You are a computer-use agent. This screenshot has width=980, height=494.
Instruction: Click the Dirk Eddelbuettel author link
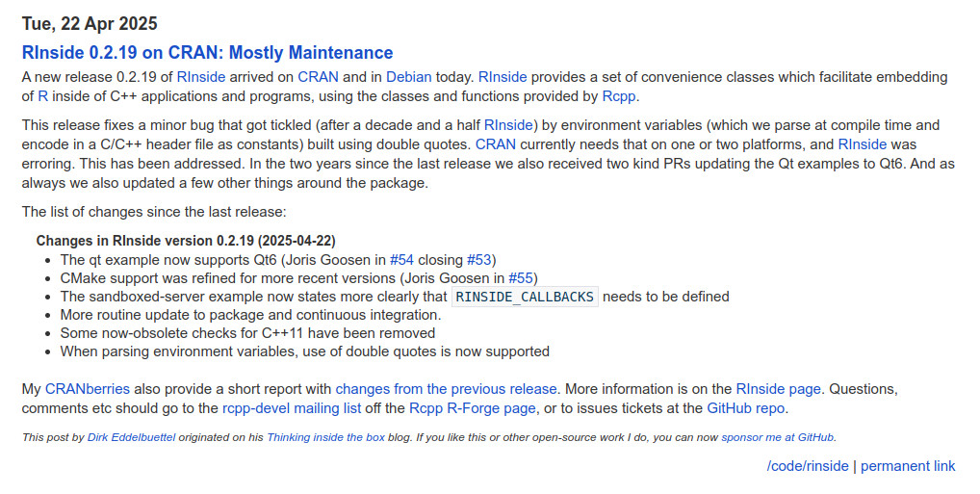coord(131,437)
